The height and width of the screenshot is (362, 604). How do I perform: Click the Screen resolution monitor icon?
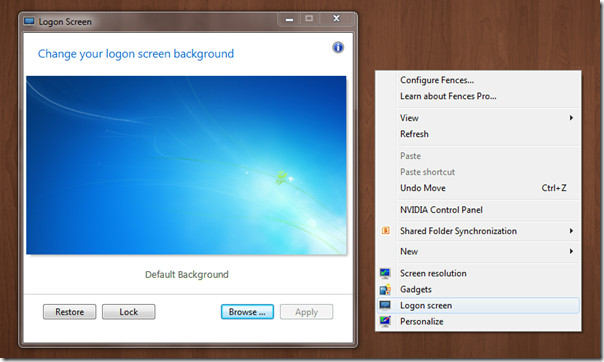[385, 273]
